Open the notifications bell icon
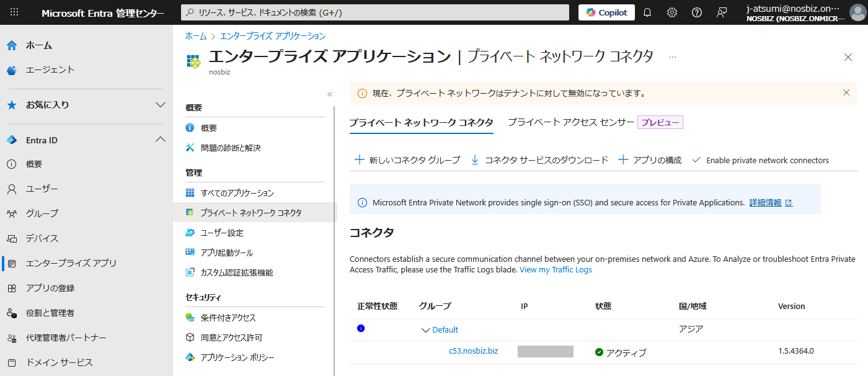Image resolution: width=868 pixels, height=376 pixels. tap(647, 12)
